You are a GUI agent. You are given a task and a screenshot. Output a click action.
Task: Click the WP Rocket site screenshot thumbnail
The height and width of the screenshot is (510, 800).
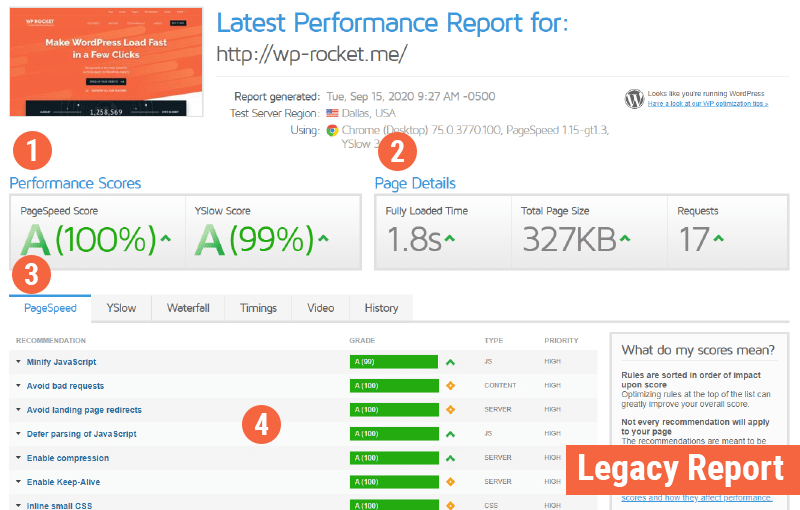106,62
